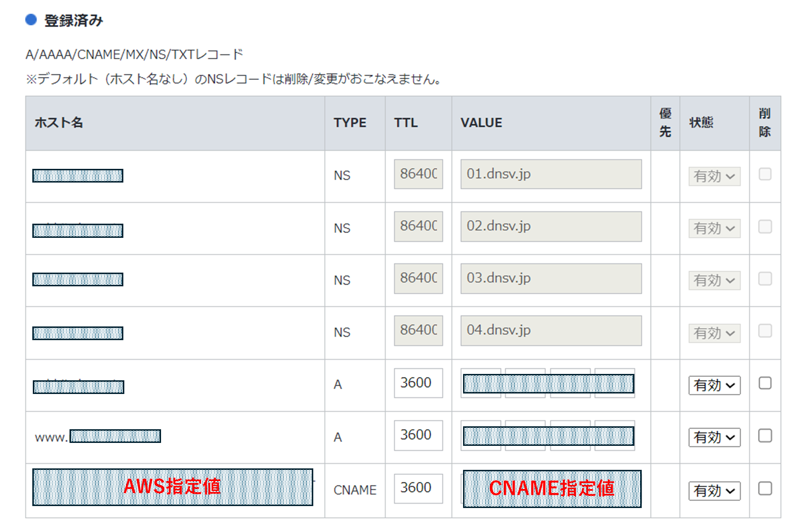Screen dimensions: 792x532
Task: Click the 04.dnsv.jp value field
Action: pyautogui.click(x=551, y=330)
